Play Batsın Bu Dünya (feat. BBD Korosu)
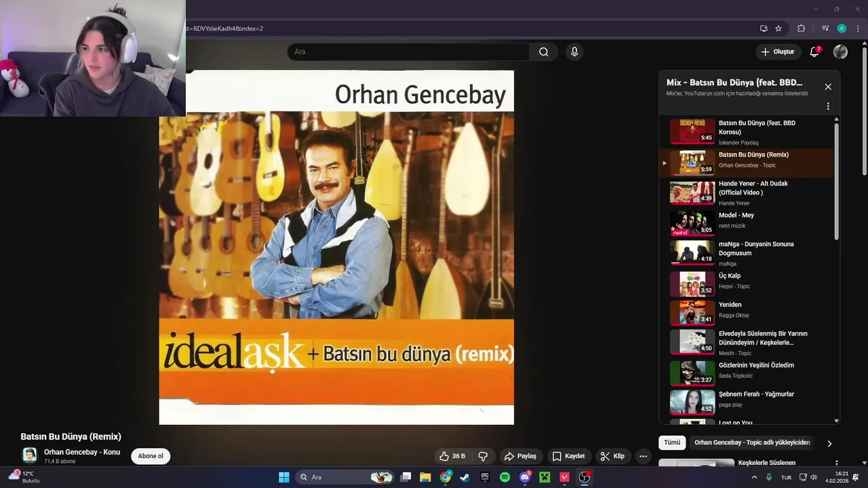Image resolution: width=868 pixels, height=488 pixels. 746,132
